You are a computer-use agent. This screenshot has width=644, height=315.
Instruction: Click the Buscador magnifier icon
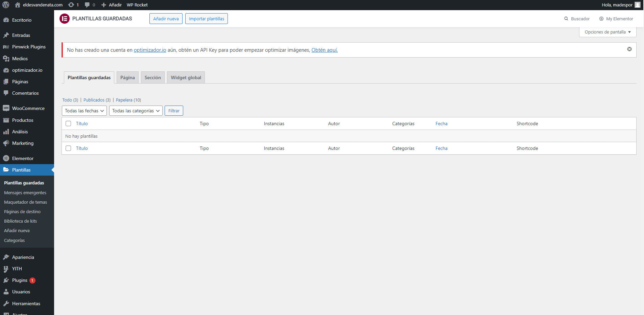tap(566, 19)
